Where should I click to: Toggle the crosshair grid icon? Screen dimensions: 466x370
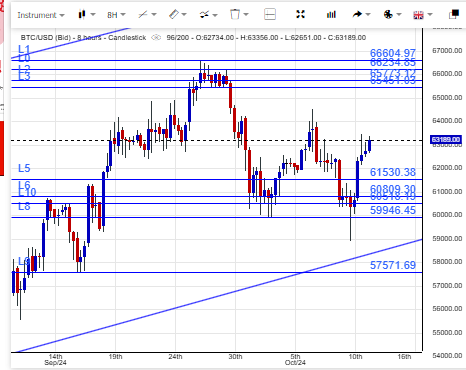[x=270, y=14]
